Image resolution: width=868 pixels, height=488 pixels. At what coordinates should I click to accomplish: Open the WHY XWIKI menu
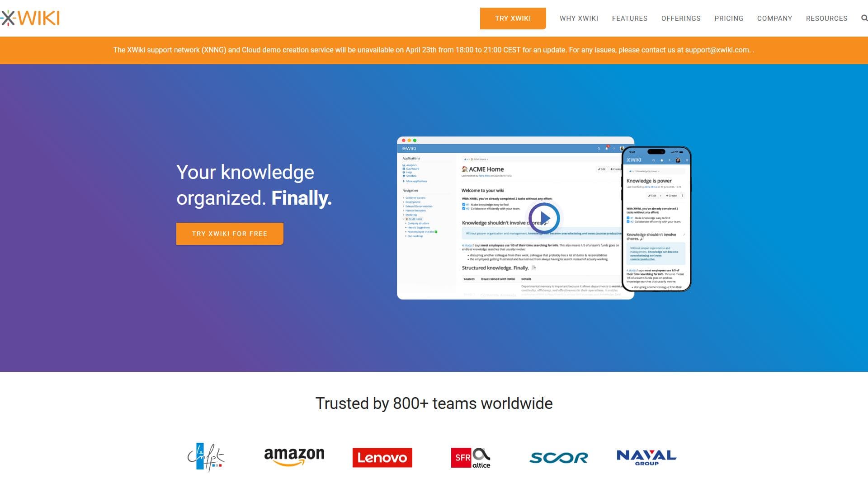(x=579, y=19)
